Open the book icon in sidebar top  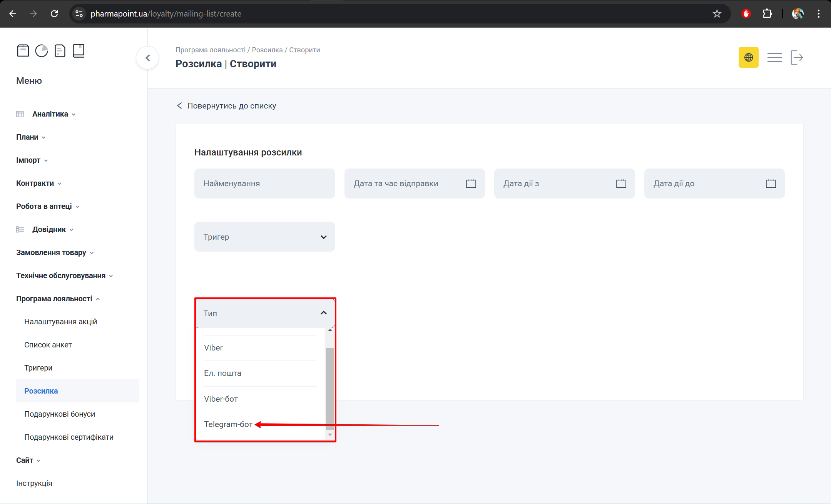(x=79, y=51)
